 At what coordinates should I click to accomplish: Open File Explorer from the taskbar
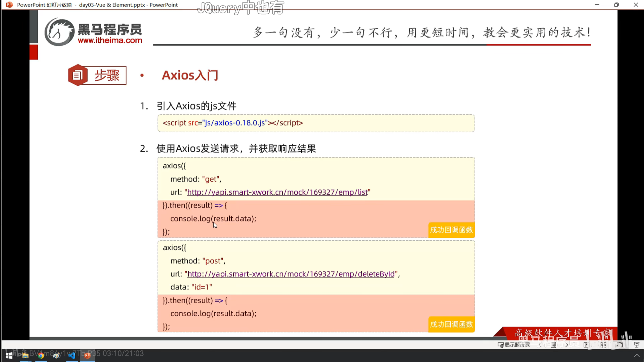(x=25, y=355)
